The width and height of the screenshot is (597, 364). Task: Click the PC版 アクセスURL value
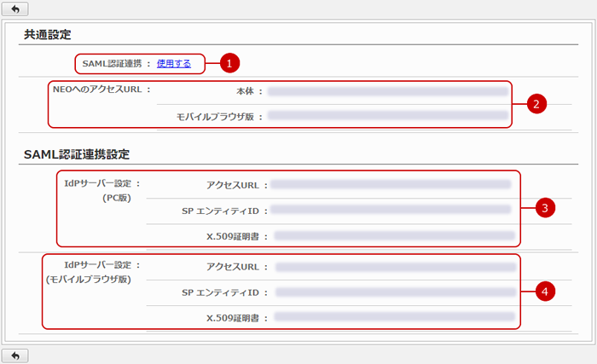(x=391, y=183)
